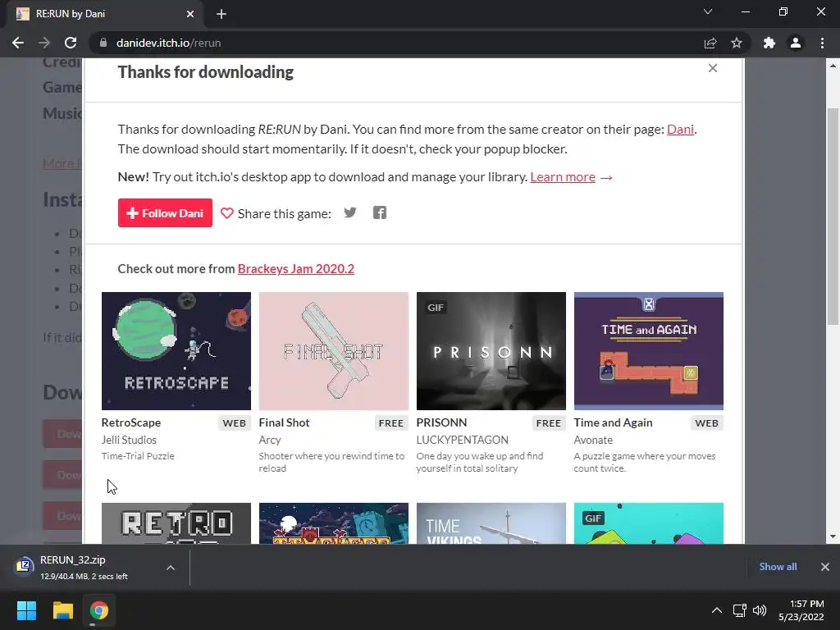Open the clock and date panel

[801, 610]
